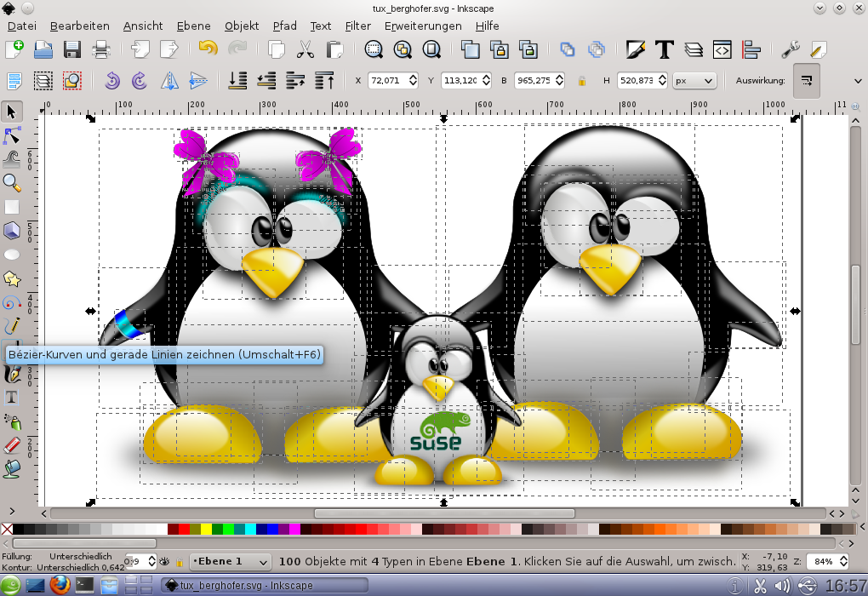This screenshot has width=868, height=596.
Task: Raise selection to top icon
Action: point(324,81)
